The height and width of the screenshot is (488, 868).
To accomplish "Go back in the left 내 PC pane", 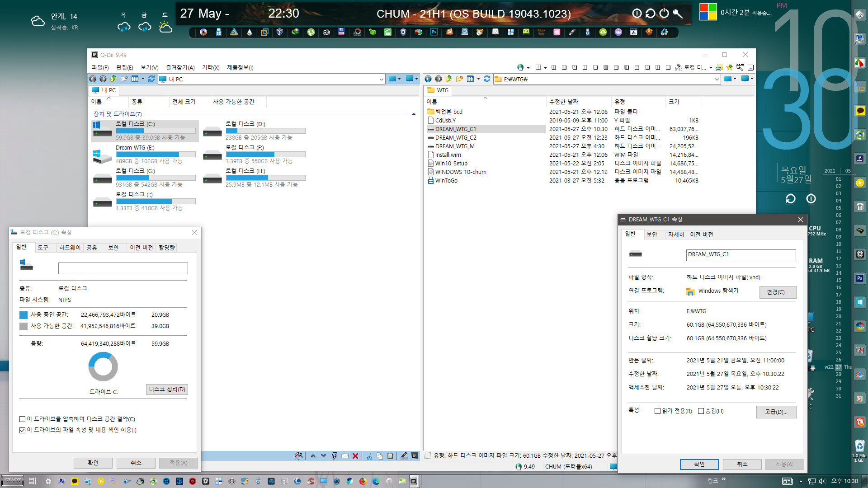I will pos(93,79).
